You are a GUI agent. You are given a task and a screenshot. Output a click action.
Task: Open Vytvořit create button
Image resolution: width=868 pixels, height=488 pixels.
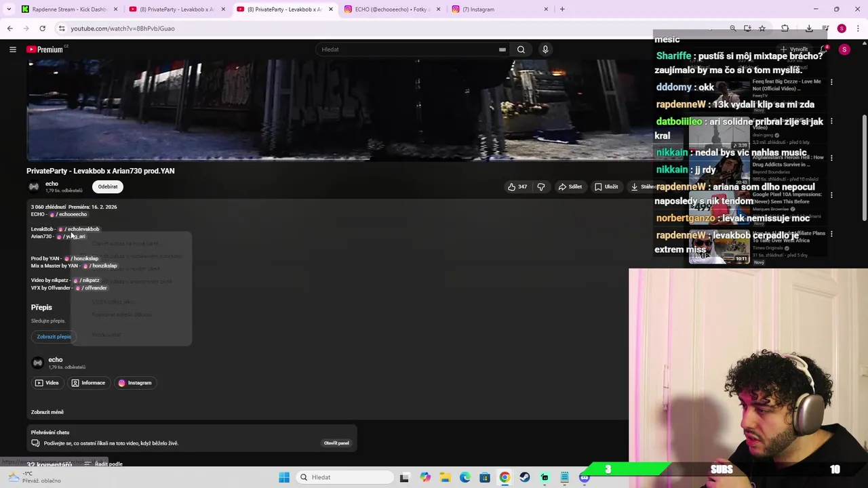[x=794, y=49]
